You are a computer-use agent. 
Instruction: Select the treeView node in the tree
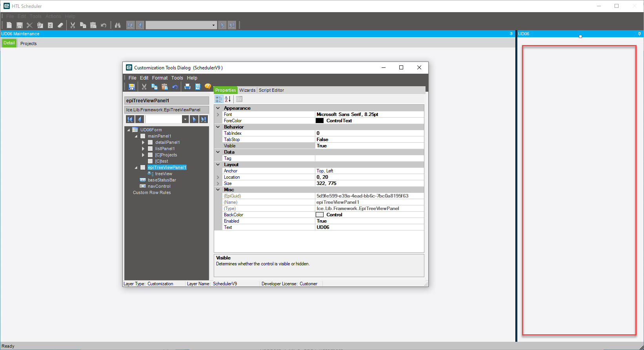click(164, 174)
